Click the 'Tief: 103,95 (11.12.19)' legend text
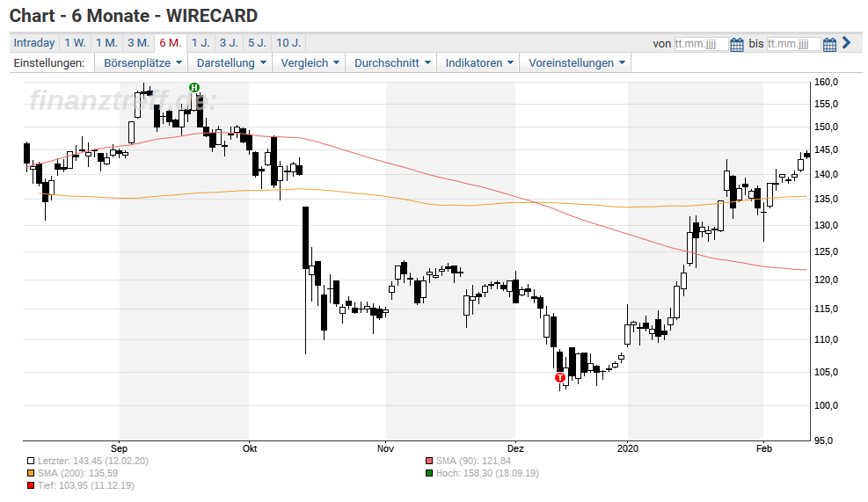Image resolution: width=868 pixels, height=502 pixels. (x=86, y=485)
